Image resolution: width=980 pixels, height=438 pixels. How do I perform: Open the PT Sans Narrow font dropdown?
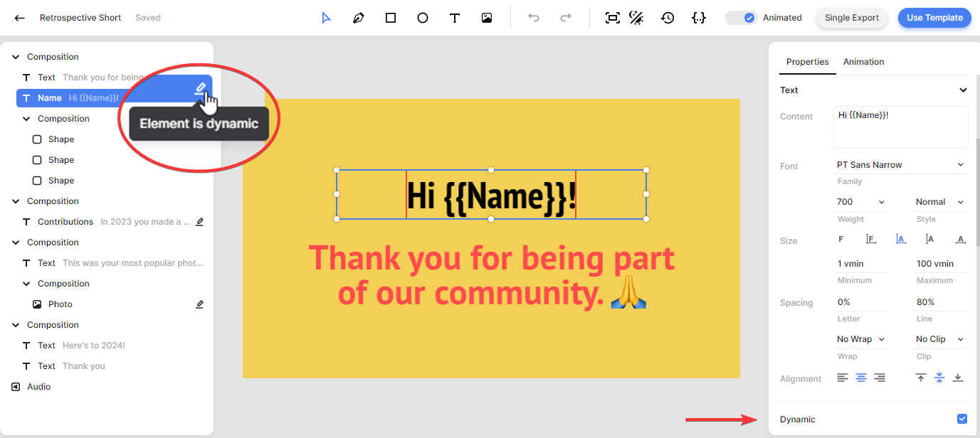[900, 165]
